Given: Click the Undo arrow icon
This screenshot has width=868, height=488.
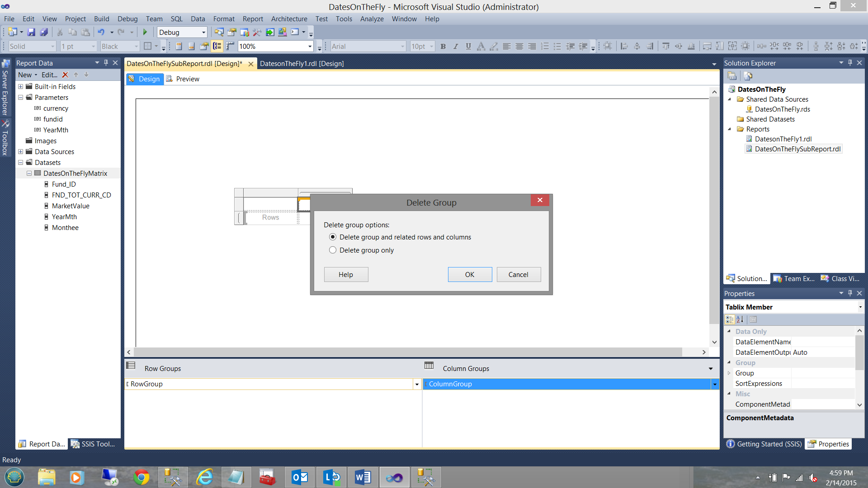Looking at the screenshot, I should click(101, 32).
